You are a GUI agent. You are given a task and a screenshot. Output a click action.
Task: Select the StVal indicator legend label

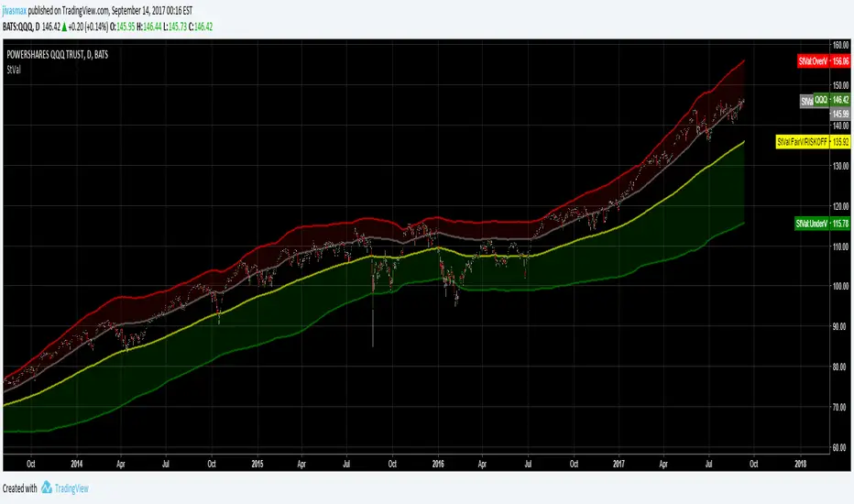14,70
